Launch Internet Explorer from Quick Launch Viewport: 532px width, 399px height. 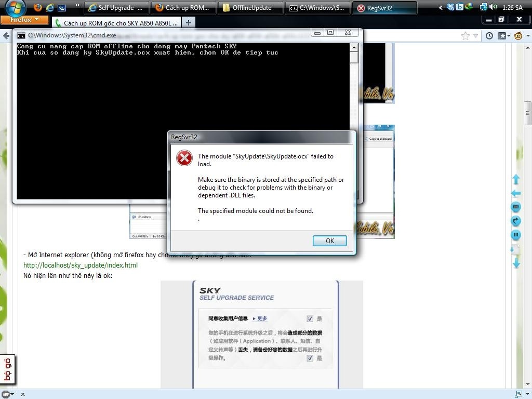[x=50, y=7]
